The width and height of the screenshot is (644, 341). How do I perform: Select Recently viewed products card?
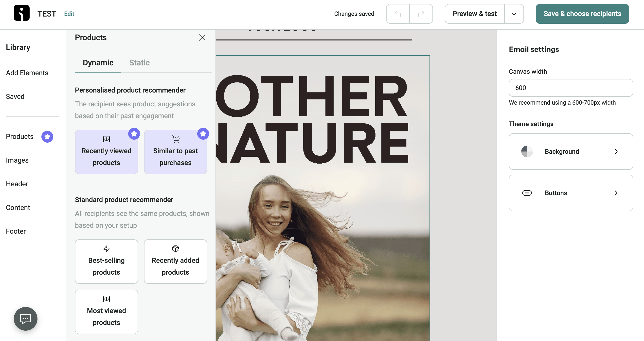(106, 152)
